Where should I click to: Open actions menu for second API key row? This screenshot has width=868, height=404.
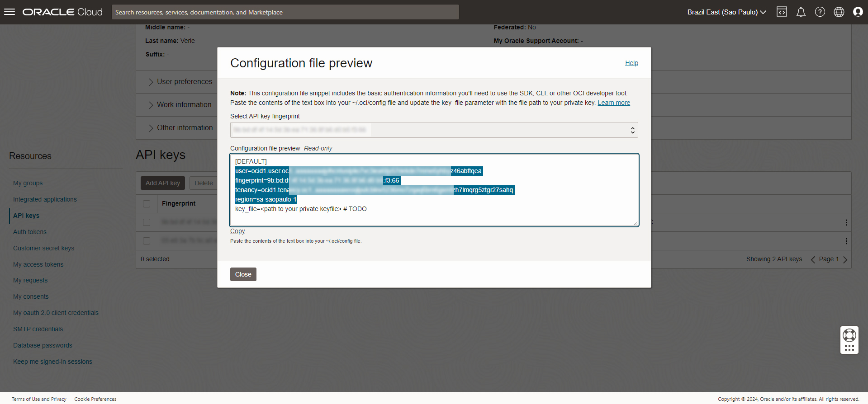(846, 241)
